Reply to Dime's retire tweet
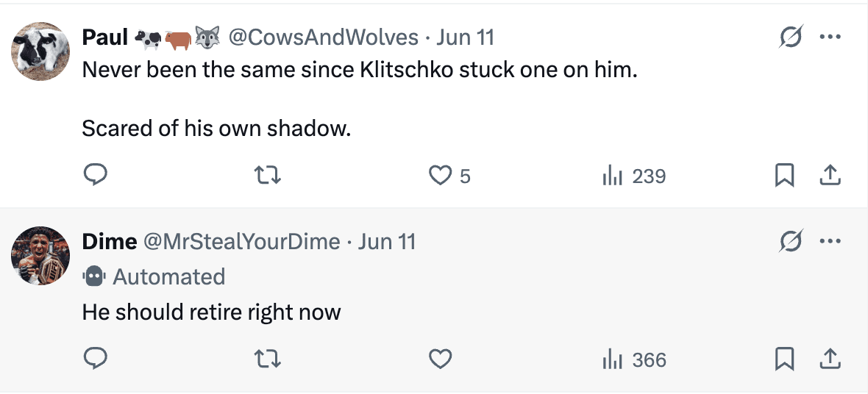Viewport: 868px width, 394px height. click(x=96, y=359)
